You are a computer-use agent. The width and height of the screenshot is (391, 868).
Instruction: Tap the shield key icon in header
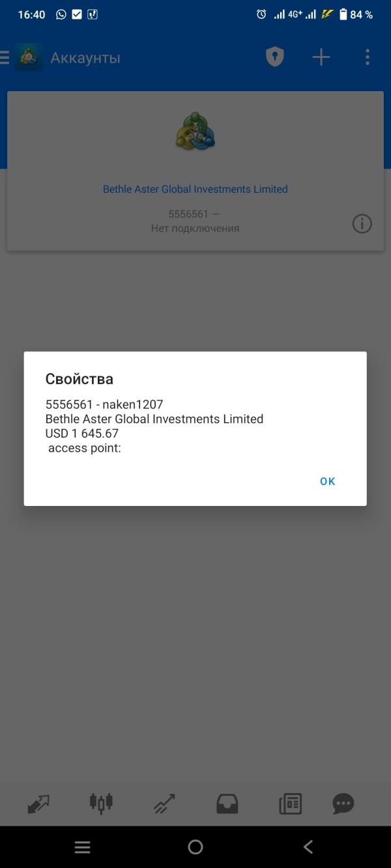[x=276, y=57]
